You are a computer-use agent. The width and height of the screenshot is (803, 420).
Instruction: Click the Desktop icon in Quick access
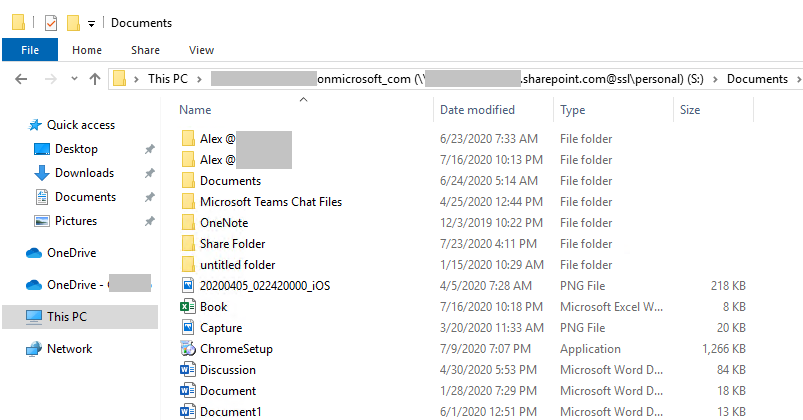41,149
